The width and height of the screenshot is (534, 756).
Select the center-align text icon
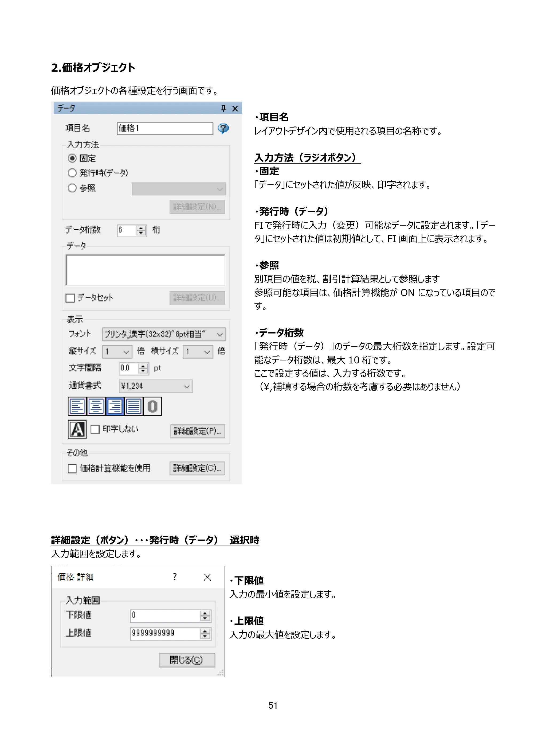coord(96,406)
